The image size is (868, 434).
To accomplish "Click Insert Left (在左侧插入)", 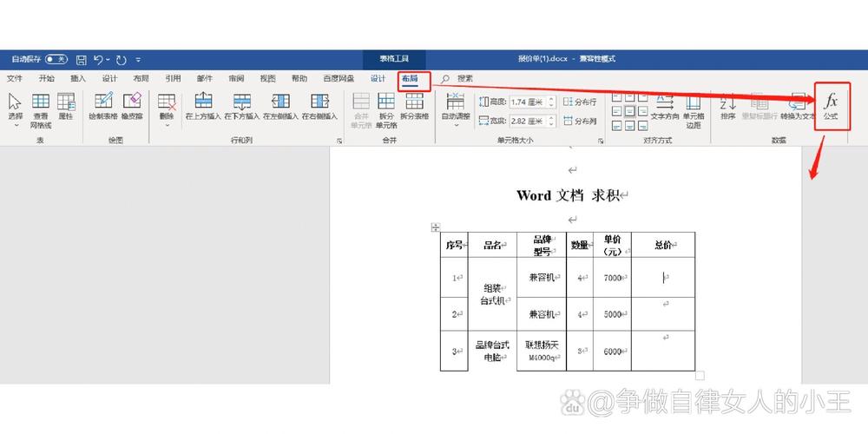I will (x=280, y=106).
